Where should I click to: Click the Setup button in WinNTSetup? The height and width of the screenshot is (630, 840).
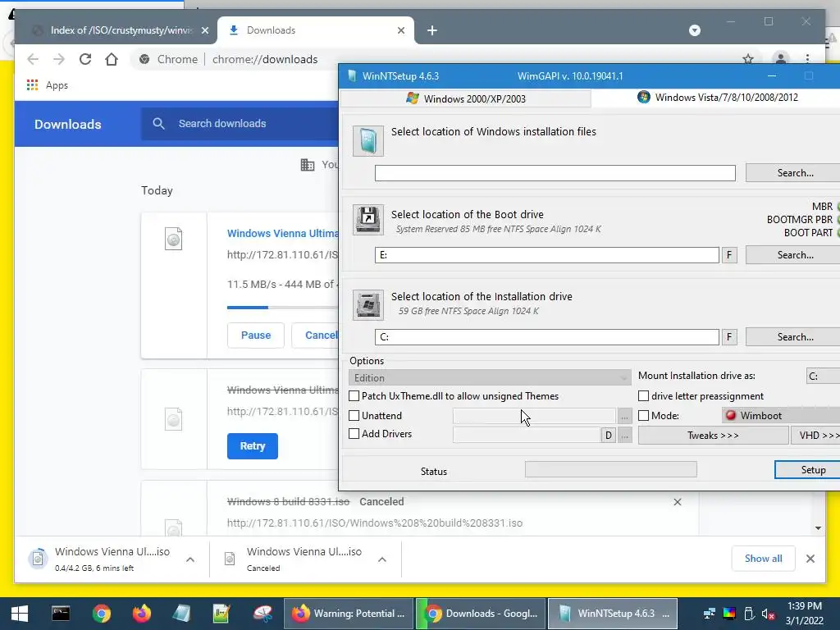(807, 470)
